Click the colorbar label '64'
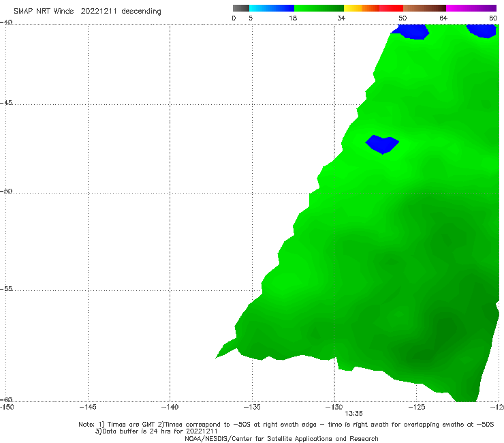The height and width of the screenshot is (443, 504). [x=443, y=18]
